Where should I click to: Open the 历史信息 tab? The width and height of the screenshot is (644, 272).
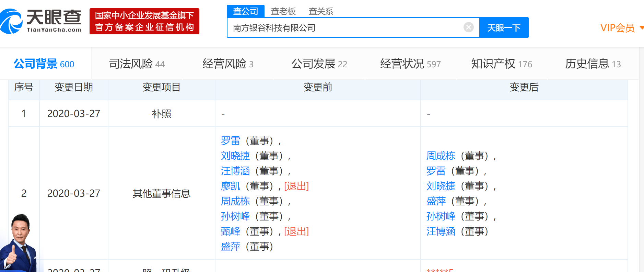593,64
